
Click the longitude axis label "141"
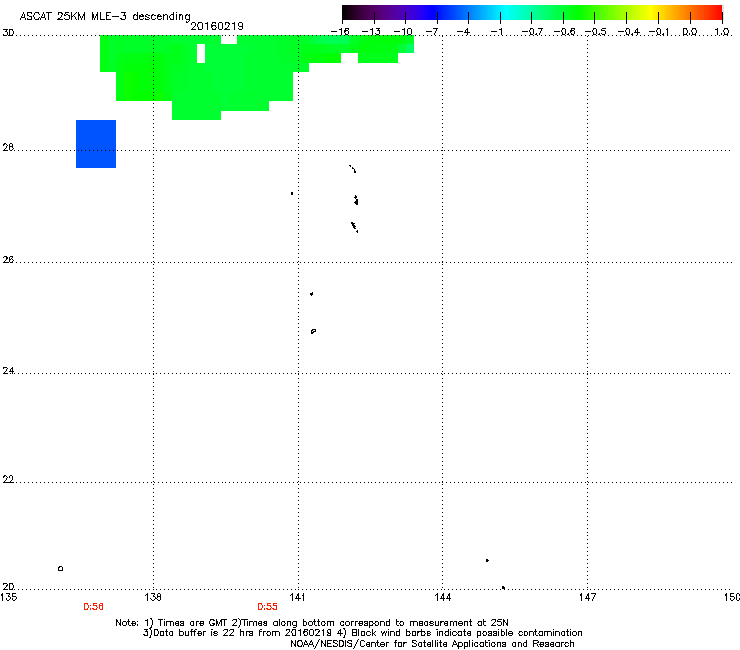coord(297,597)
